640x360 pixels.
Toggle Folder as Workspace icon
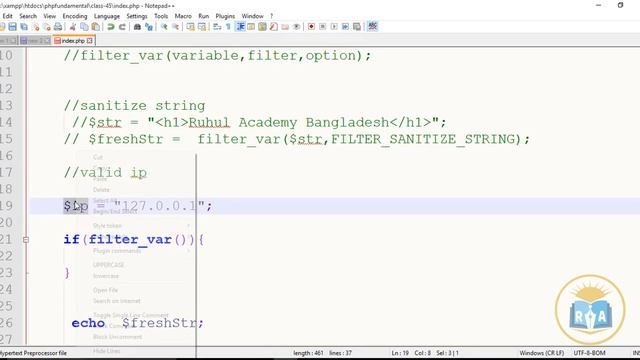tap(285, 27)
